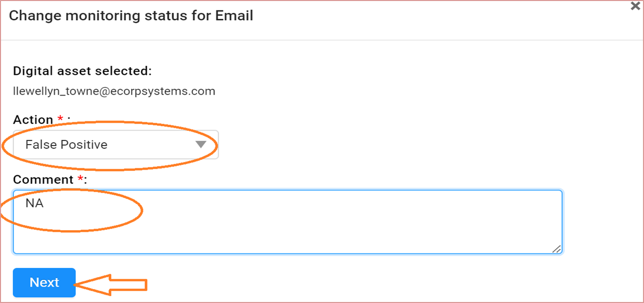Select the llewellyn_towne@ecorpsystems.com email text
Image resolution: width=644 pixels, height=303 pixels.
[114, 91]
